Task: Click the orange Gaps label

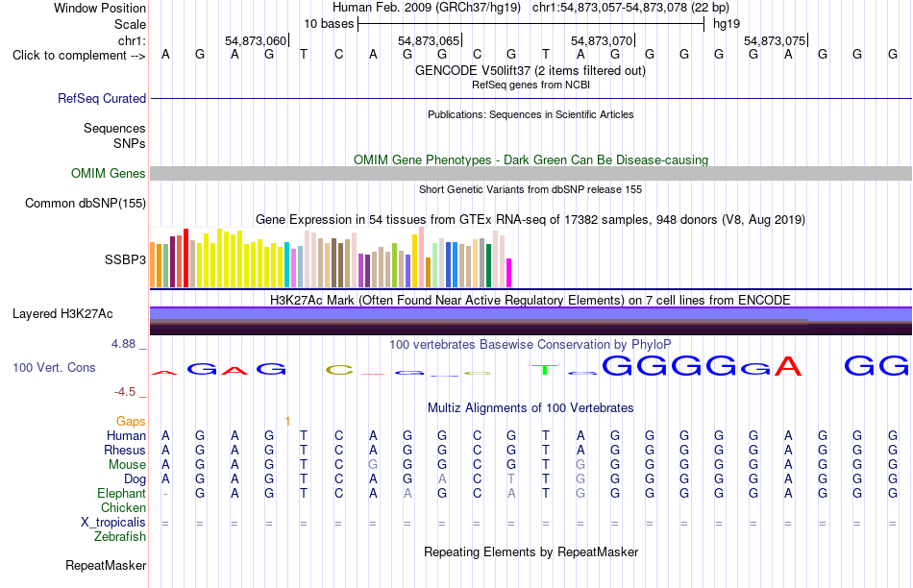Action: click(131, 421)
